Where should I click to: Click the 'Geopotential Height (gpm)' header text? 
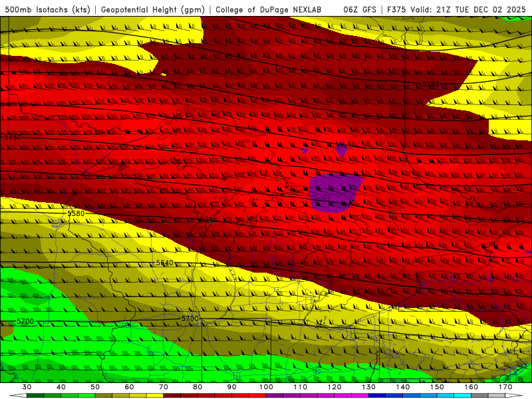[x=153, y=9]
